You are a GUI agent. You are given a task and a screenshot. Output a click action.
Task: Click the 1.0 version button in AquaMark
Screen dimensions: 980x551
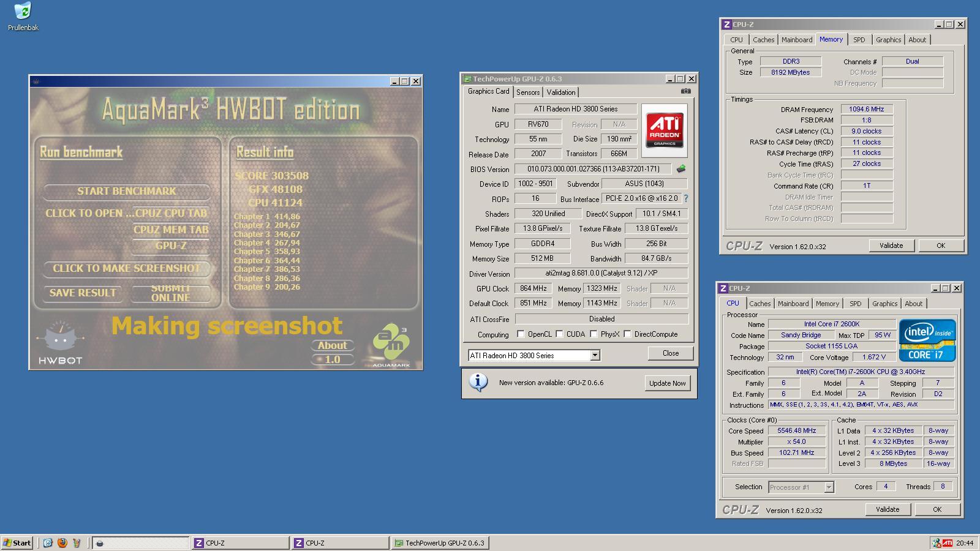click(x=333, y=359)
